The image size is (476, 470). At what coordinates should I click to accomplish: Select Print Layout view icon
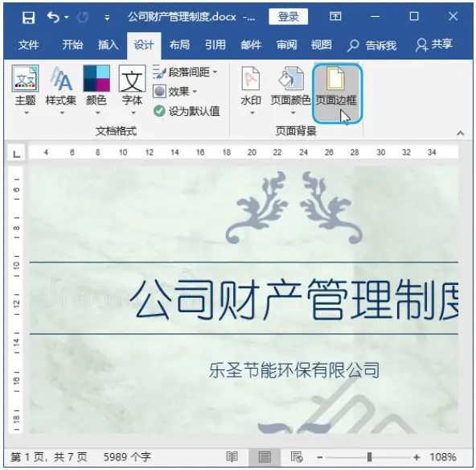pos(264,457)
